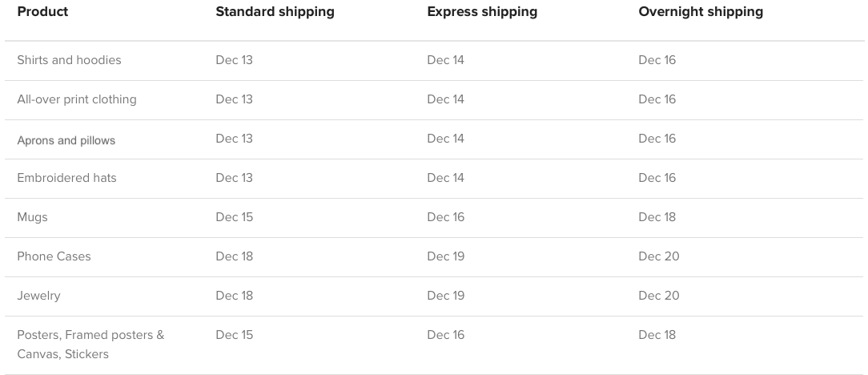Click the Standard shipping column header
Viewport: 868px width, 375px height.
pos(275,12)
